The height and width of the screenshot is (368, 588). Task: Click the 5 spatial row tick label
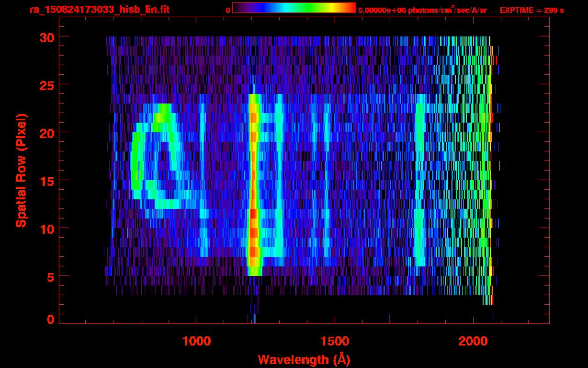[50, 276]
